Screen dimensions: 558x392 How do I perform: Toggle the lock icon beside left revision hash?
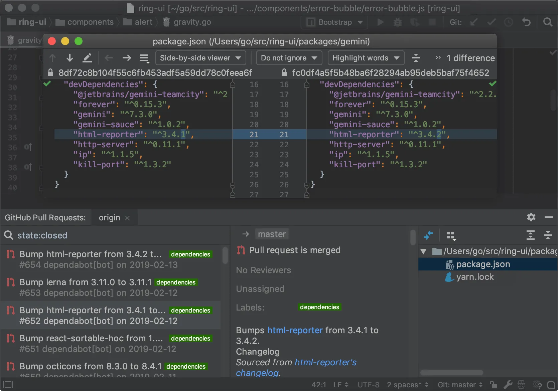[50, 72]
